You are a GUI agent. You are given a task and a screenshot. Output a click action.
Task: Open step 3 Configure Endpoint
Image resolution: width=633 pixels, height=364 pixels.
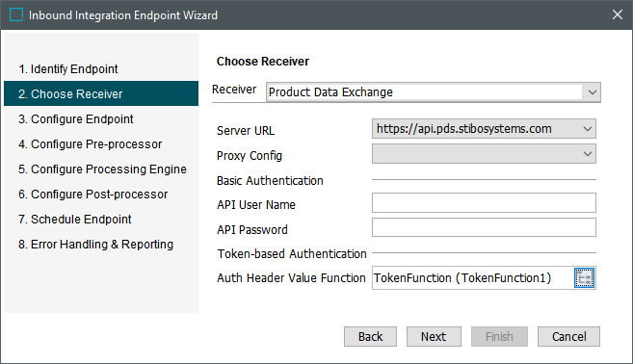point(75,119)
